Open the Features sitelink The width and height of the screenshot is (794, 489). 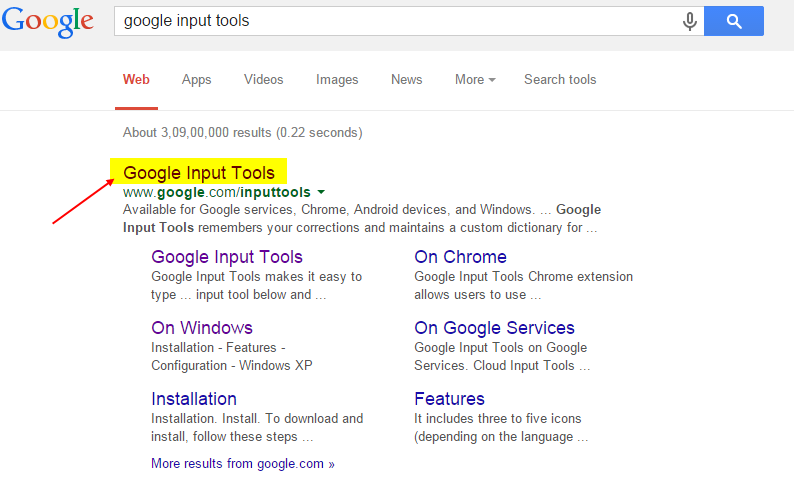point(450,399)
